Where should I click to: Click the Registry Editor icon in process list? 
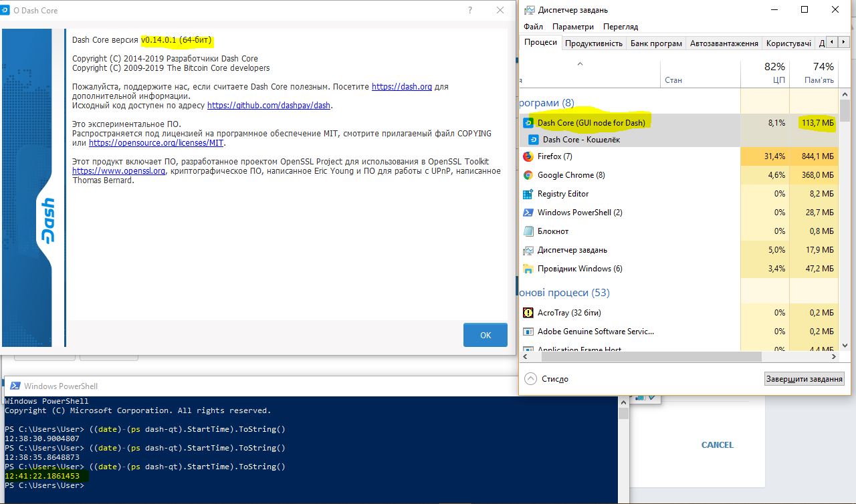pyautogui.click(x=528, y=194)
